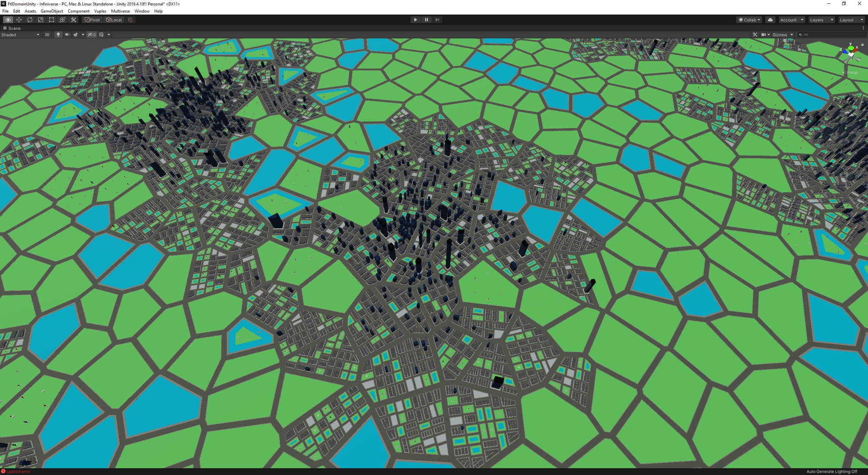Open custom editor tools in main toolbar

click(x=73, y=20)
